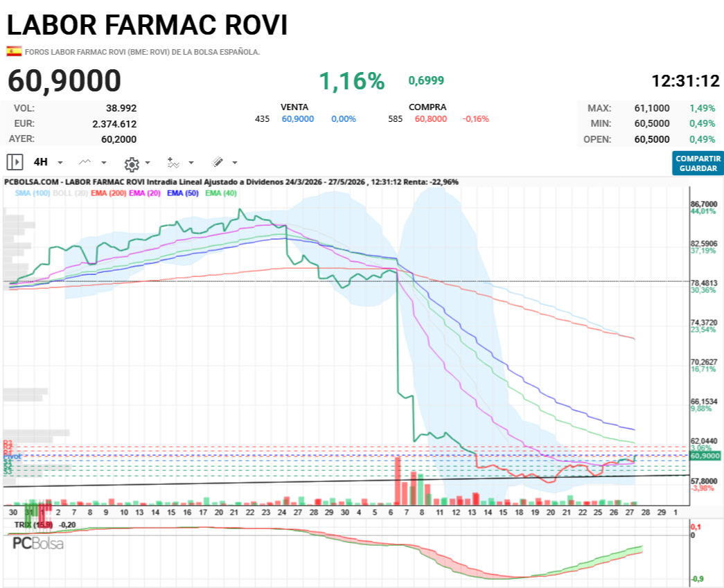Screen dimensions: 724x588
Task: Open the line chart type icon
Action: pyautogui.click(x=85, y=162)
